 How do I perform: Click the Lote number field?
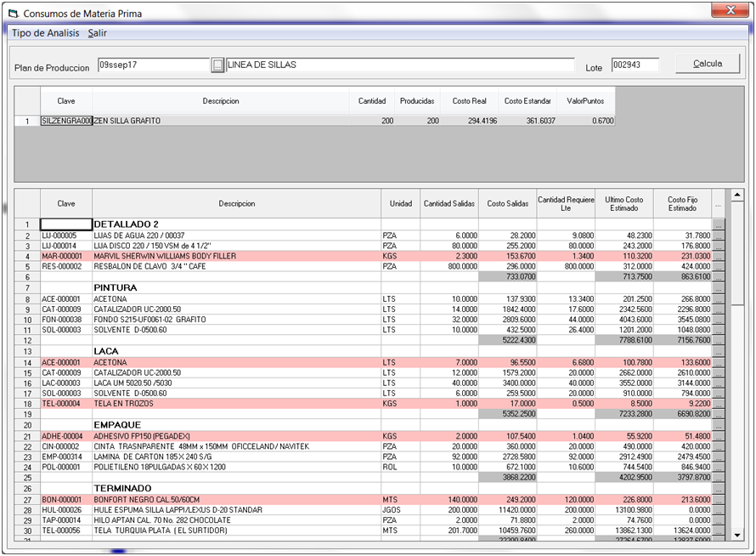(635, 65)
